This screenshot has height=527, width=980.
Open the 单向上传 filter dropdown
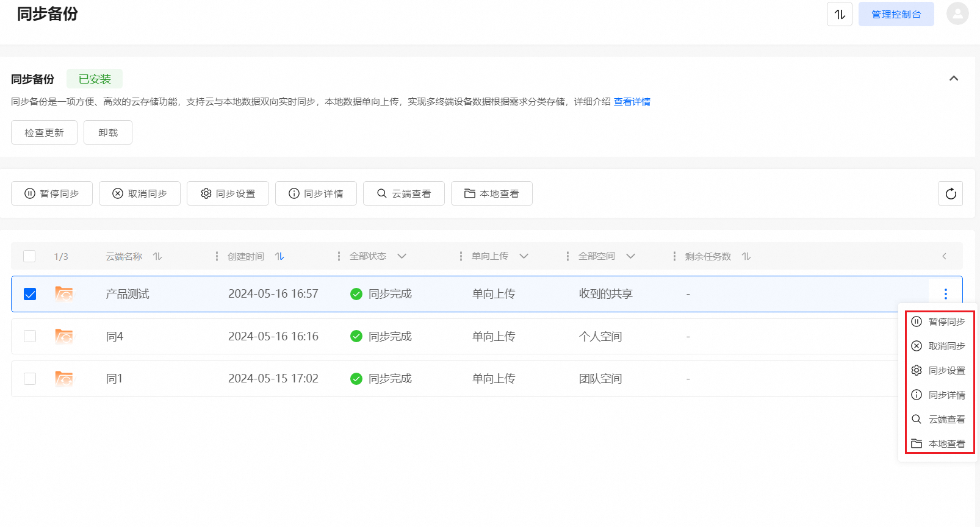(x=524, y=256)
